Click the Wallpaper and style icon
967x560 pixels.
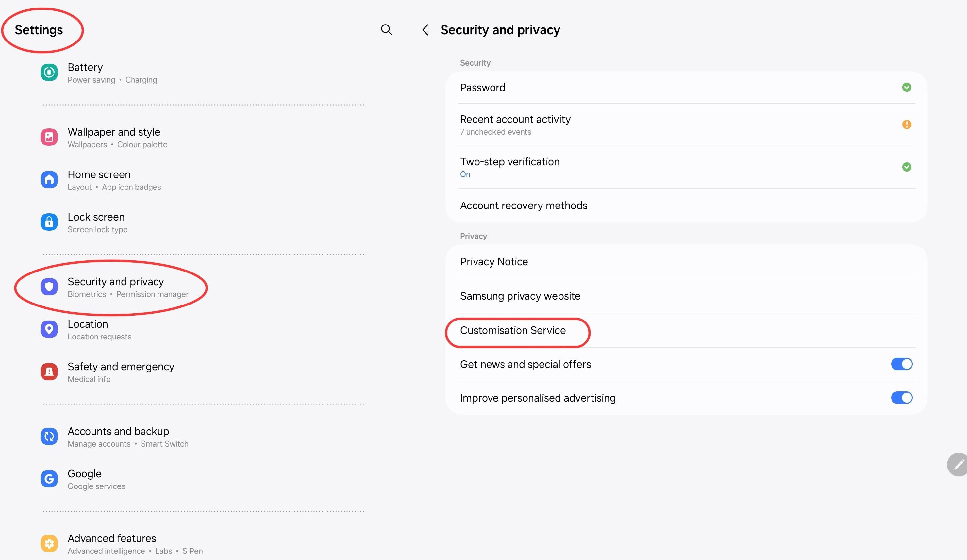49,137
